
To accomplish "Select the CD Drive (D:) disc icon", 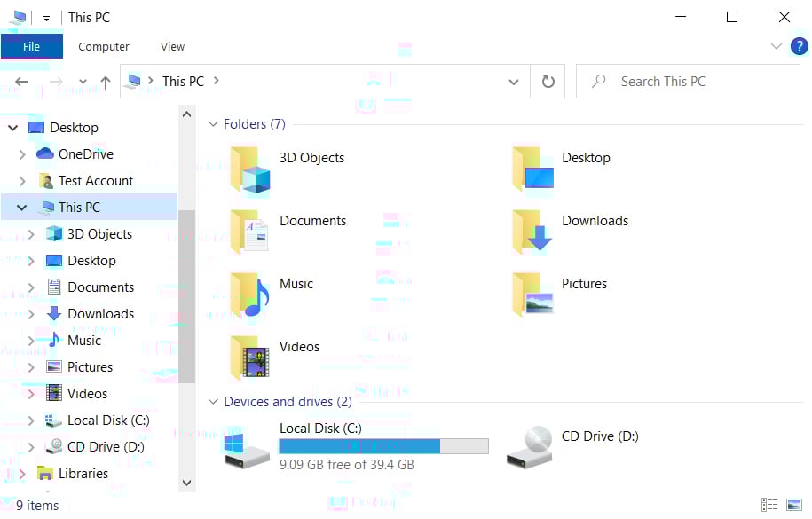I will [x=530, y=447].
